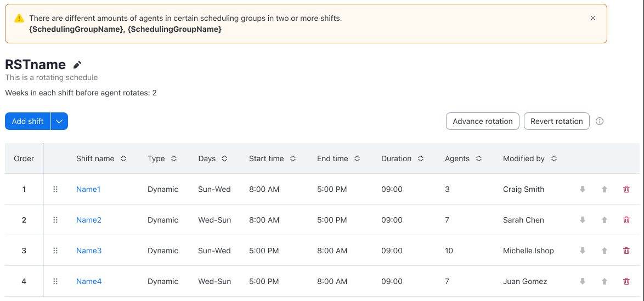The image size is (644, 301).
Task: Move Name4 shift up with arrow
Action: point(604,281)
